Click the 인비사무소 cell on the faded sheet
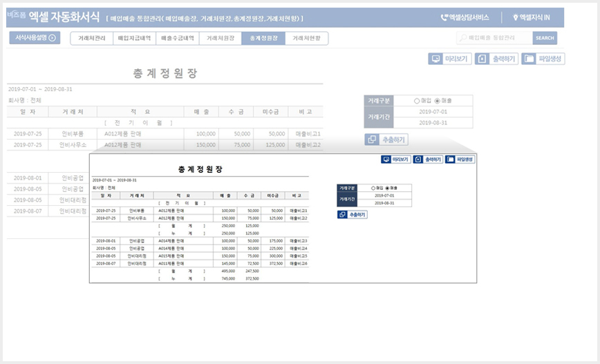The height and width of the screenshot is (364, 600). (73, 145)
